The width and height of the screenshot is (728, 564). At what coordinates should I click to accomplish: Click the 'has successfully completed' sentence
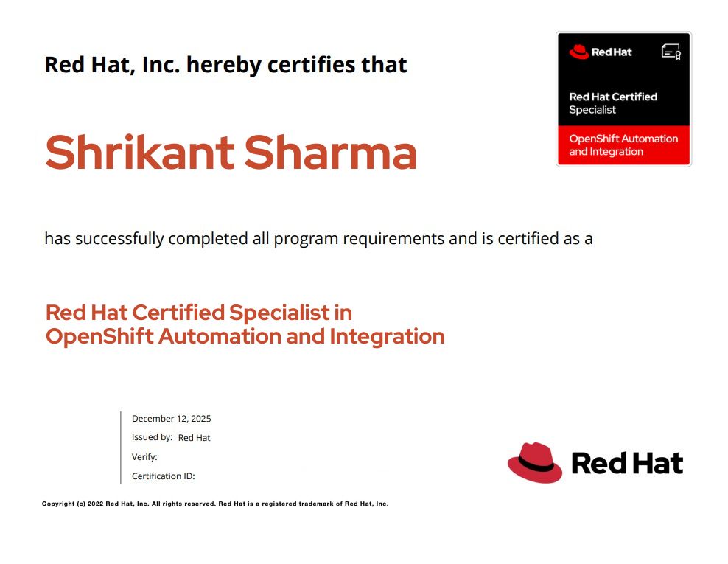[318, 239]
